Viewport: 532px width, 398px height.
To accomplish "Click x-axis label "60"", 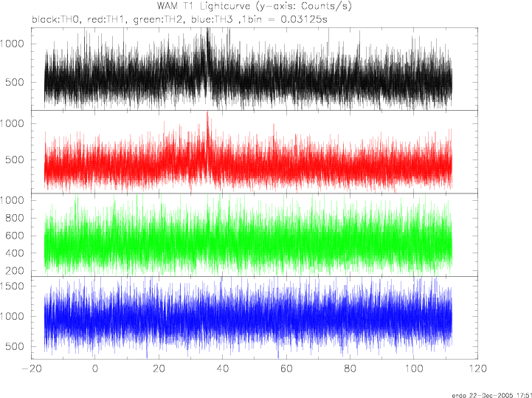I will point(286,368).
